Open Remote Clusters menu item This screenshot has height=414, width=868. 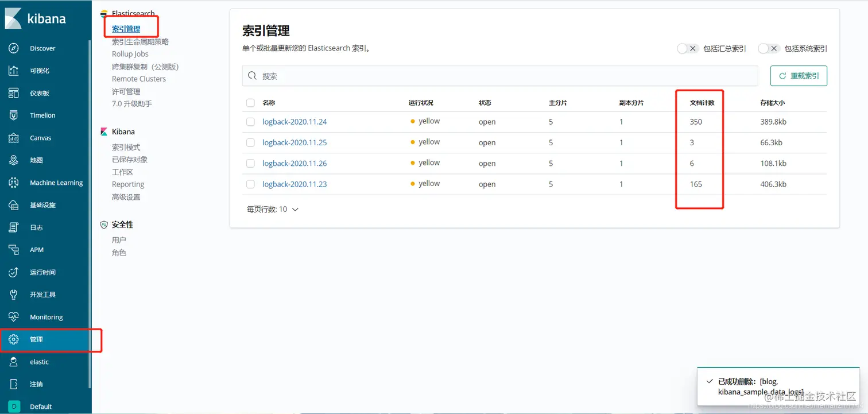click(139, 79)
